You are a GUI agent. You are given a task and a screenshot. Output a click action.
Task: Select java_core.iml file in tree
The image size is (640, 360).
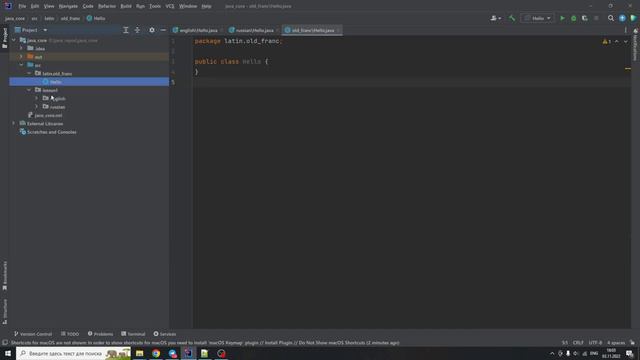(48, 116)
